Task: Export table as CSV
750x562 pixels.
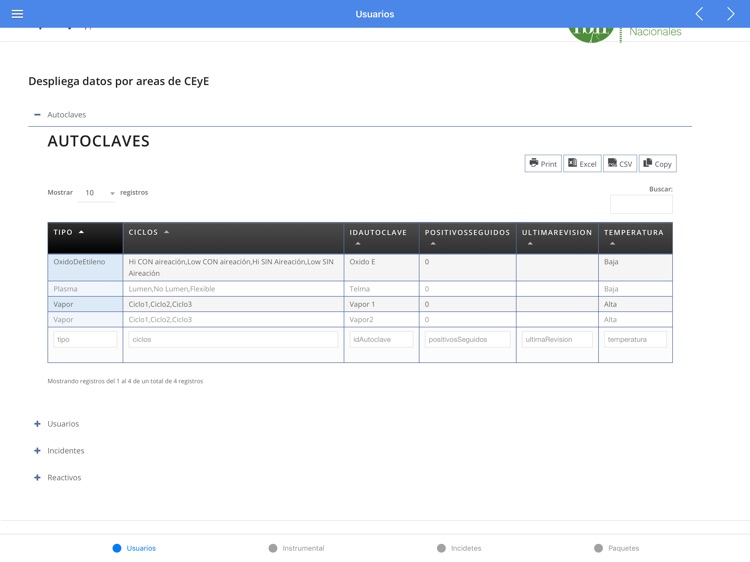Action: (x=620, y=164)
